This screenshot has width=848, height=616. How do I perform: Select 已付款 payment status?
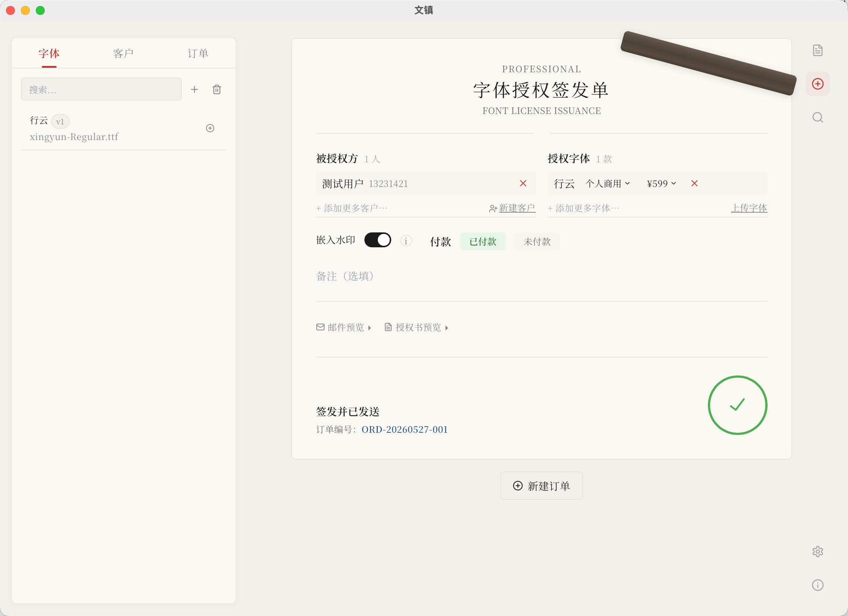click(483, 241)
